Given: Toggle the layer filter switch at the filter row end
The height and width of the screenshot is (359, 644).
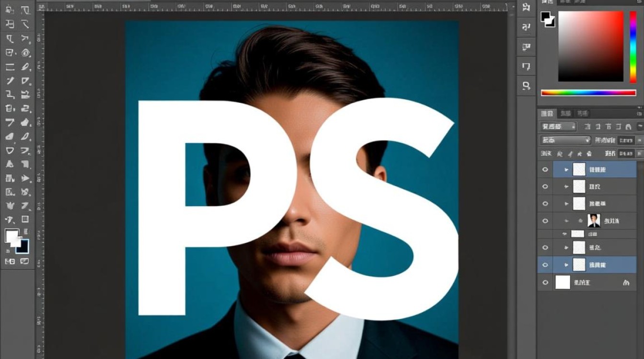Looking at the screenshot, I should coord(640,126).
